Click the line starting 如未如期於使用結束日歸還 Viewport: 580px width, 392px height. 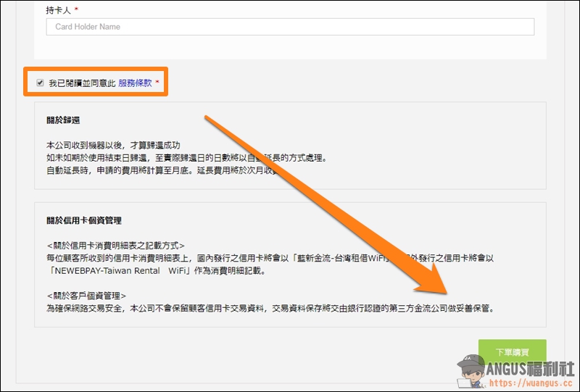point(187,157)
